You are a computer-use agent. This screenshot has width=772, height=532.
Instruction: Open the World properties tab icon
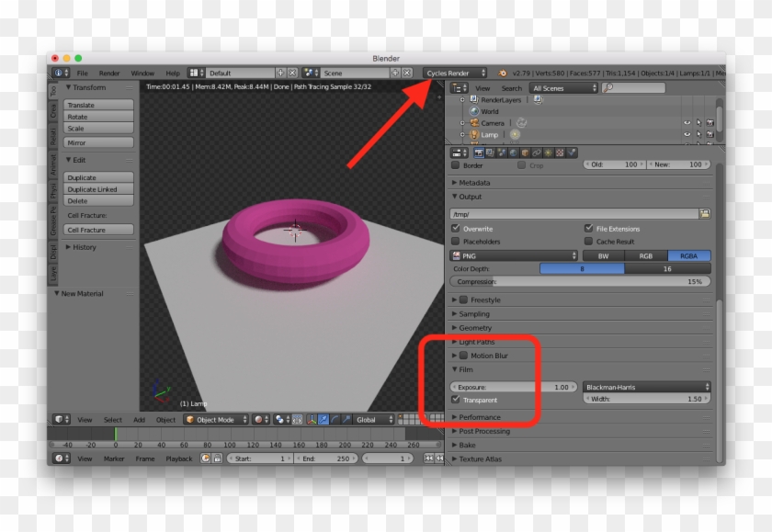[x=512, y=153]
